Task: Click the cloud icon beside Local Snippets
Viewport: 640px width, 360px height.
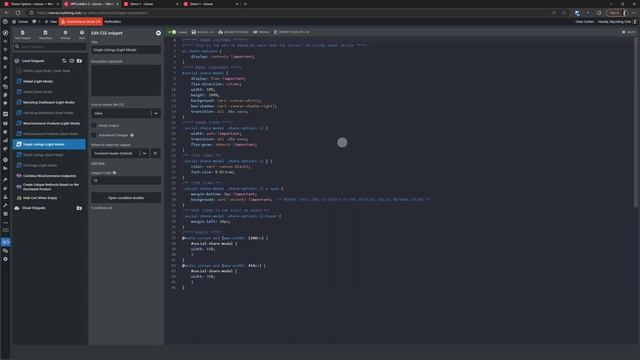Action: (x=71, y=61)
